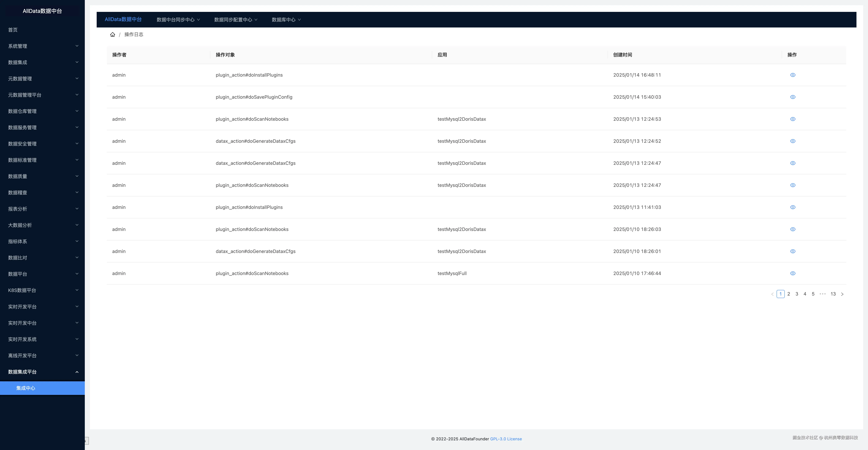868x450 pixels.
Task: View log created 2025/01/13 12:24:53
Action: tap(793, 119)
